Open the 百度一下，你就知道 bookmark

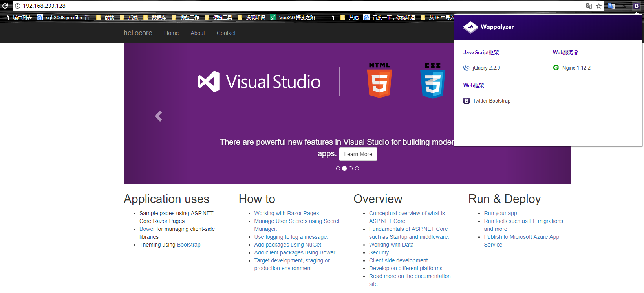coord(389,17)
